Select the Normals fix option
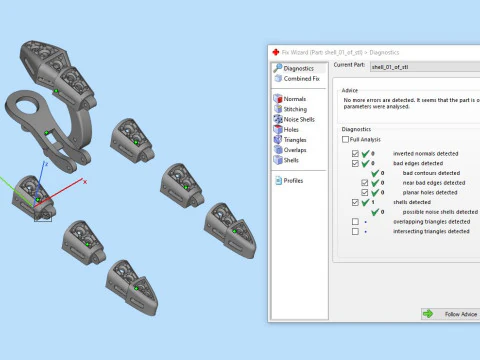Viewport: 480px width, 360px height. click(x=290, y=99)
